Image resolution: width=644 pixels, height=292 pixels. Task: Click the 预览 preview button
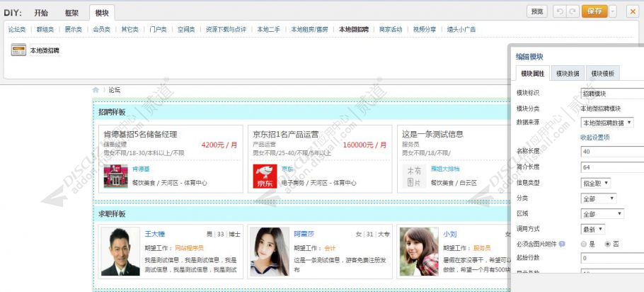coord(537,11)
